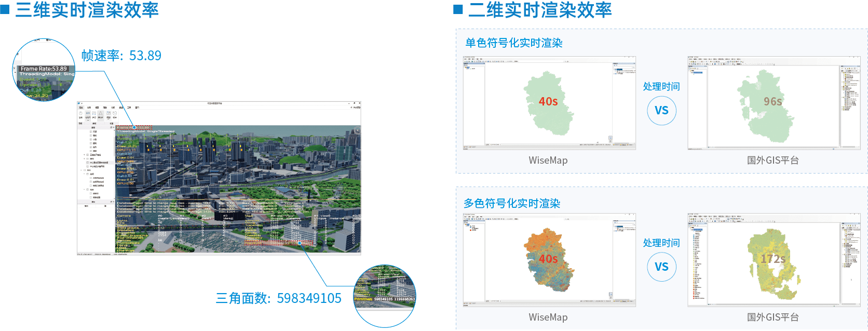Click the image layer icon beside the triangle tool
Image resolution: width=868 pixels, height=331 pixels.
108,113
